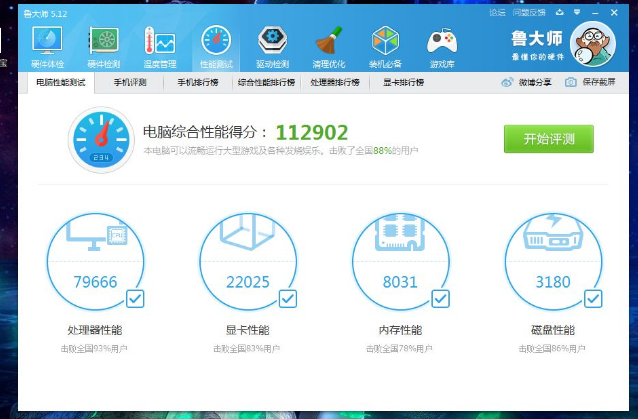638x419 pixels.
Task: Click the 保存截屏 save screenshot link
Action: point(599,82)
